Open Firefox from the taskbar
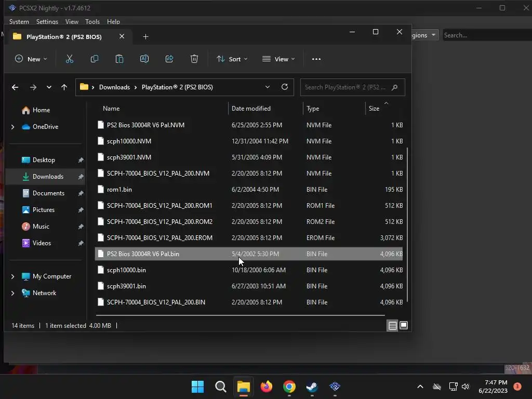The image size is (532, 399). point(267,387)
